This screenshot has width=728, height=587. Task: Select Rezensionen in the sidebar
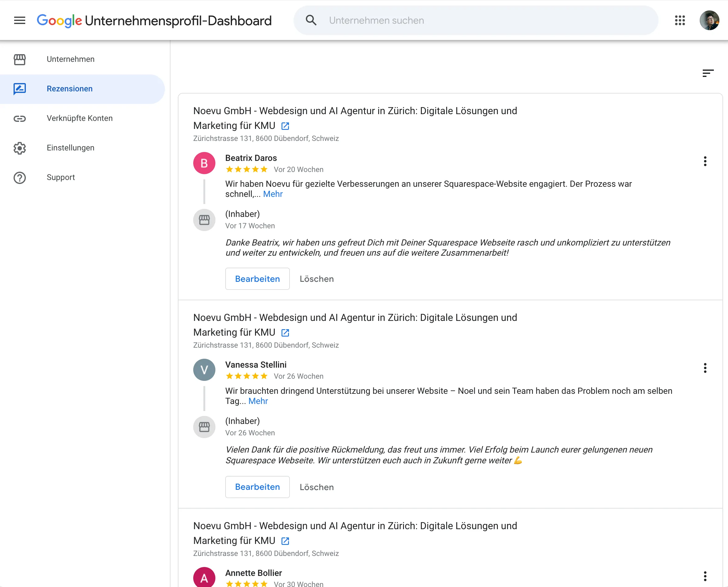(x=82, y=89)
